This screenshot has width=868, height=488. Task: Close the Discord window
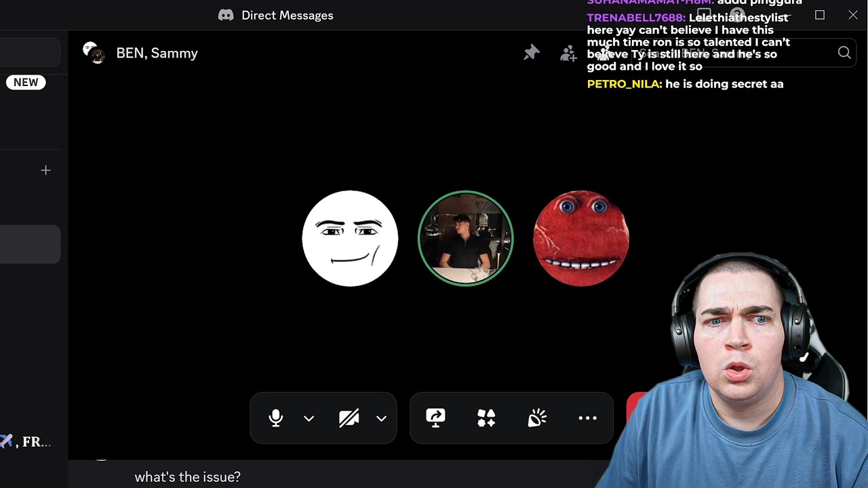click(x=853, y=15)
